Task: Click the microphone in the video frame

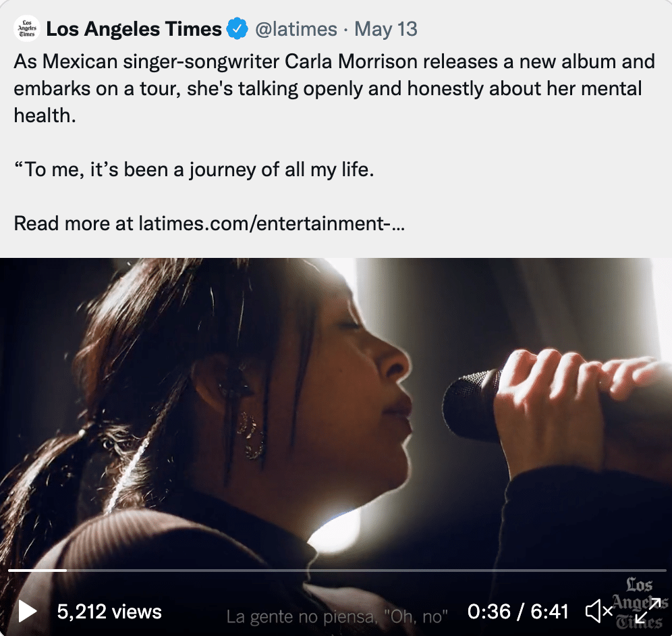Action: point(472,405)
